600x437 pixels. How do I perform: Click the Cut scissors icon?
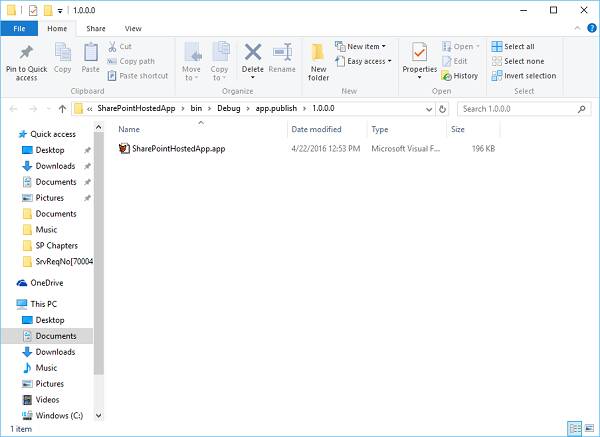tap(112, 47)
